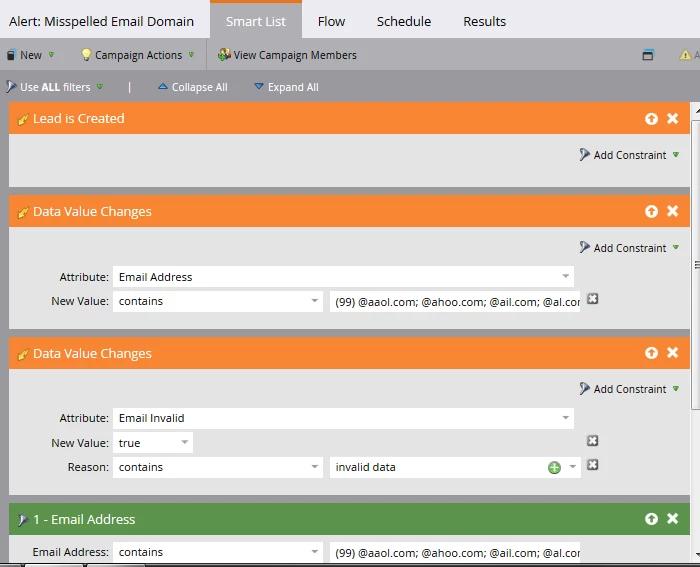
Task: Open the Attribute Email Invalid dropdown
Action: [x=343, y=418]
